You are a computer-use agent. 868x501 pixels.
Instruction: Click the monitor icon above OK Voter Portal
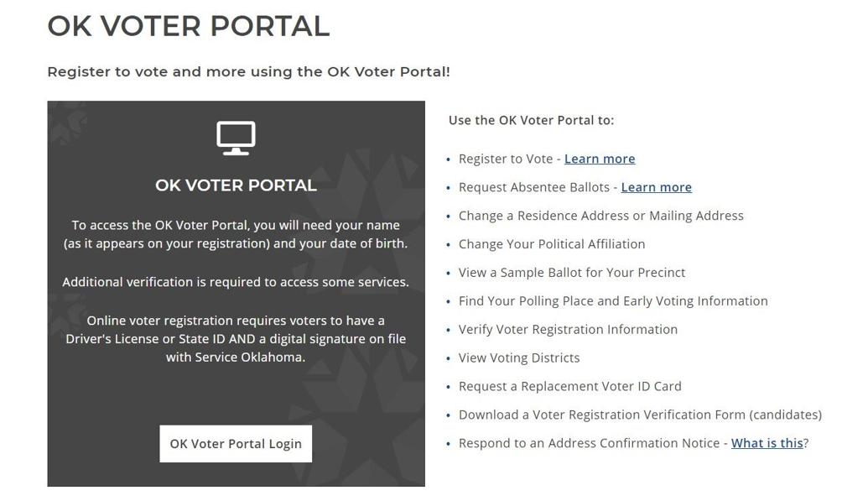pos(236,137)
